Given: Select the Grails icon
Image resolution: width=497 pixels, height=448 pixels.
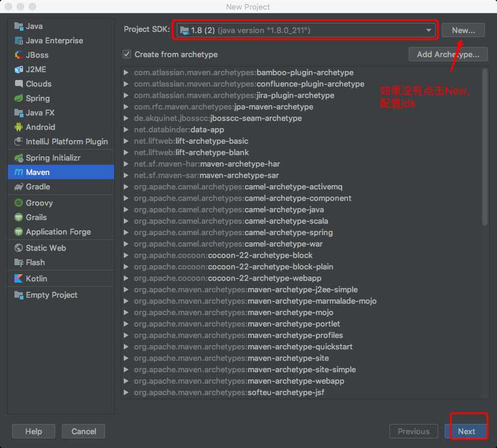Looking at the screenshot, I should pyautogui.click(x=19, y=217).
